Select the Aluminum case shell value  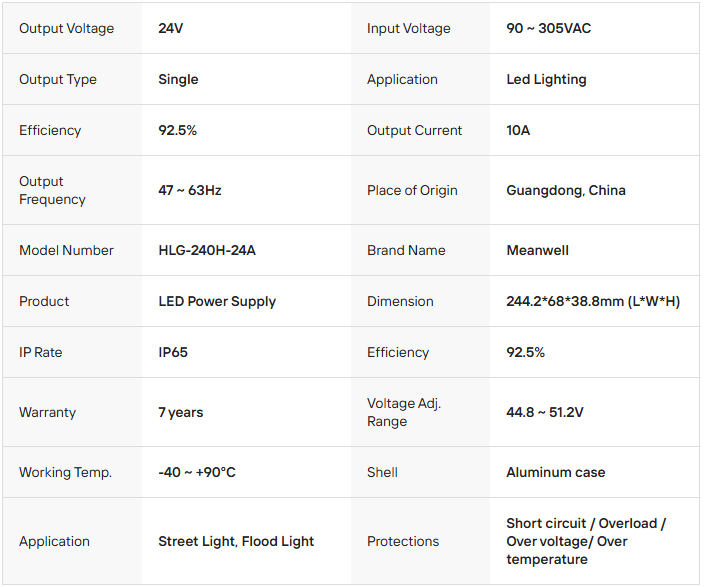coord(555,472)
